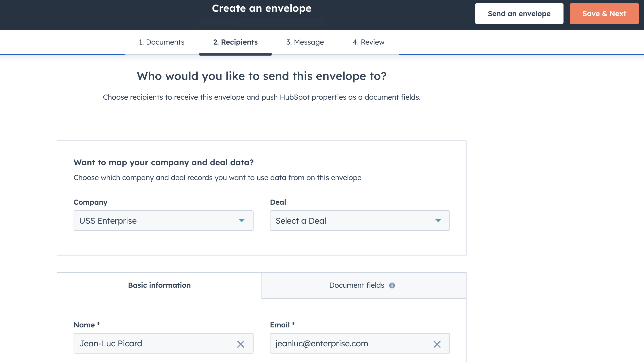Select the Recipients step
The width and height of the screenshot is (644, 362).
[x=235, y=42]
